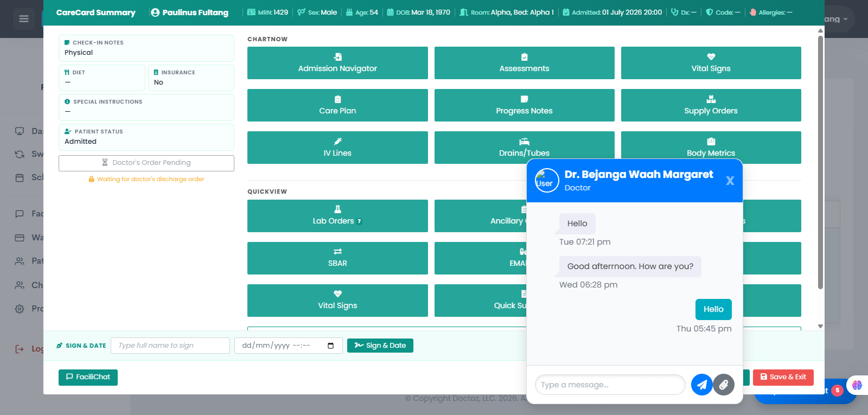Open IV Lines tile
The height and width of the screenshot is (415, 868).
(337, 148)
